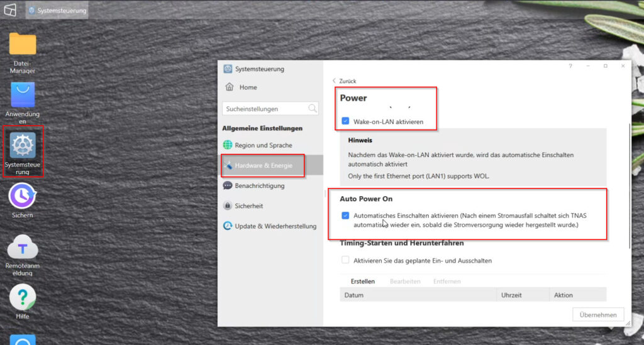Select Region und Sprache in sidebar
The height and width of the screenshot is (345, 644).
pos(263,145)
